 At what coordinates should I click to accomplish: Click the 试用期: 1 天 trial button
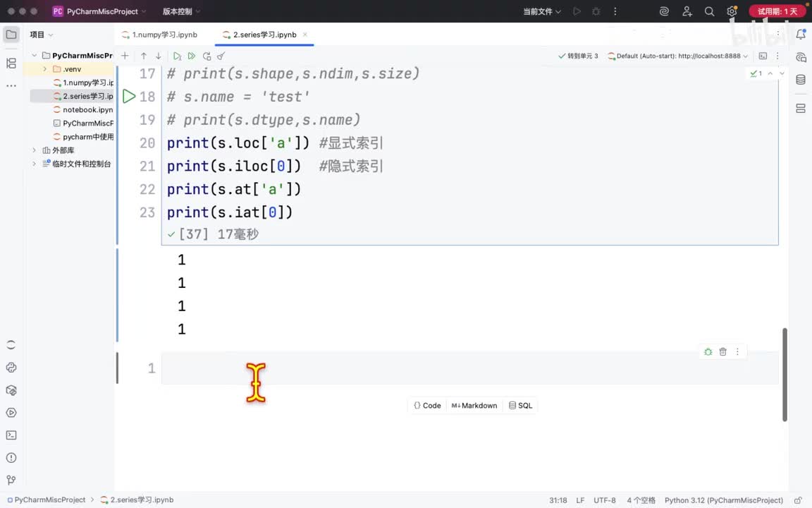pos(777,11)
